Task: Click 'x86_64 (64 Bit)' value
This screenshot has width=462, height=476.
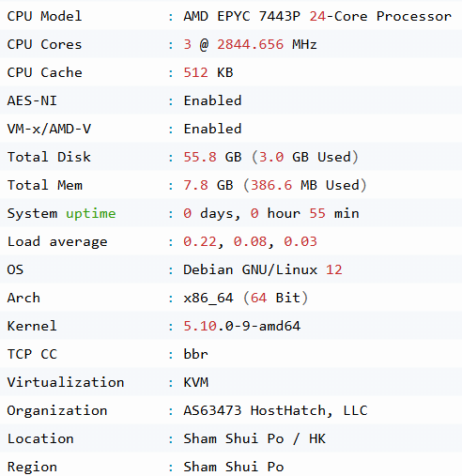Action: [x=246, y=298]
